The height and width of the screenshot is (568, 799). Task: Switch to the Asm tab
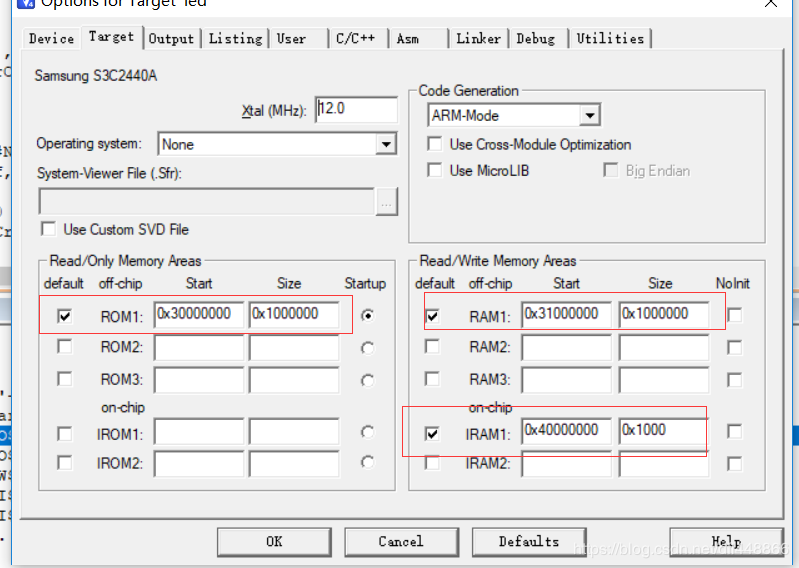pyautogui.click(x=418, y=39)
